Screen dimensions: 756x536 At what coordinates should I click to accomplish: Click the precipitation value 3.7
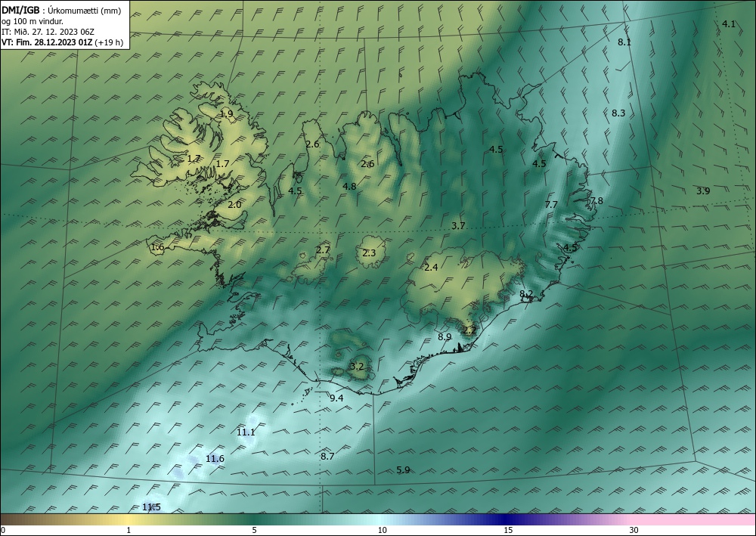459,226
